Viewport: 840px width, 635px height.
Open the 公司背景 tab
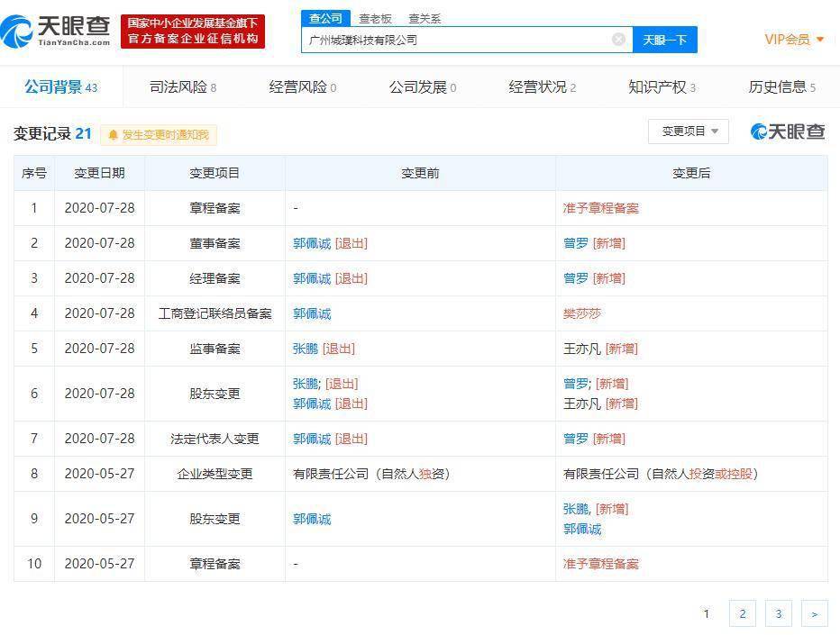[61, 86]
